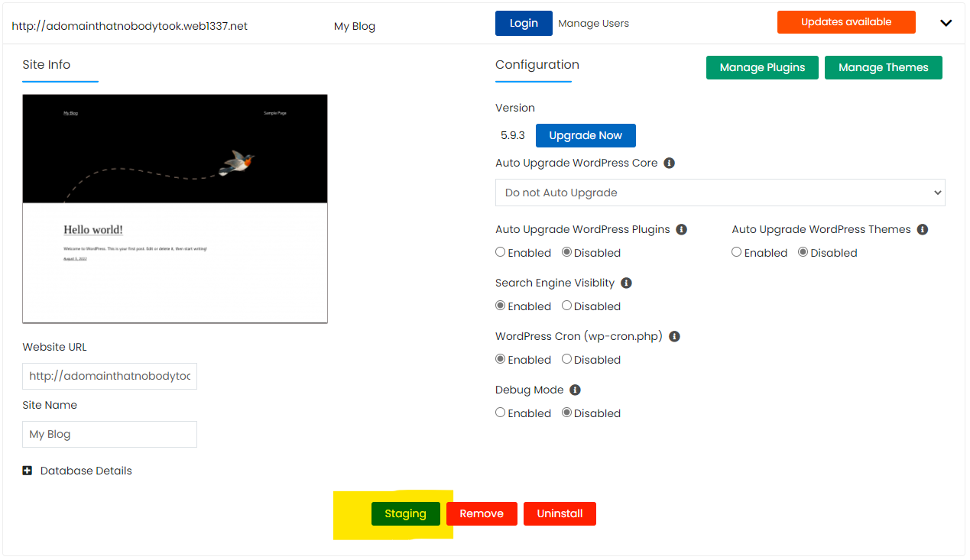
Task: Click info icon next to Auto Upgrade WordPress Themes
Action: click(923, 230)
